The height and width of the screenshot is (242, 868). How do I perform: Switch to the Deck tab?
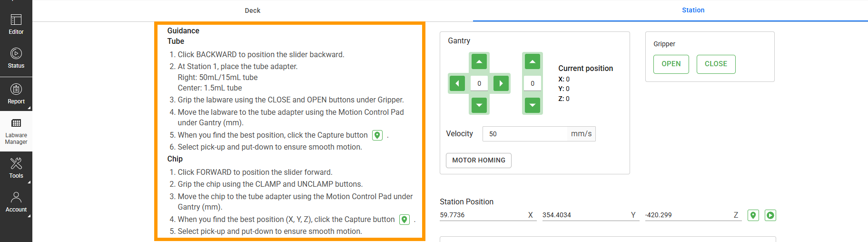(x=252, y=10)
